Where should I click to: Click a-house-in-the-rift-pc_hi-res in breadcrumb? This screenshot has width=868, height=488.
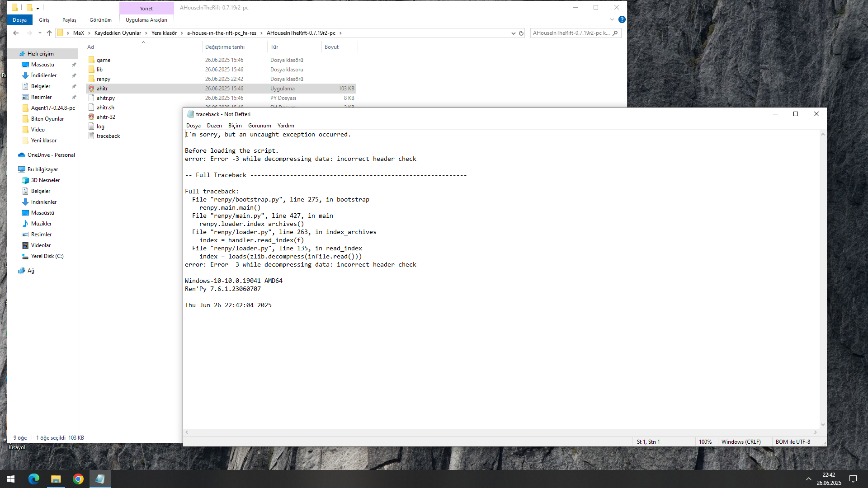point(222,33)
